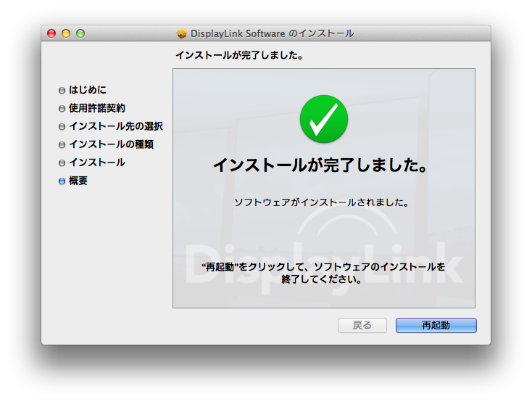Image resolution: width=532 pixels, height=402 pixels.
Task: Click the package icon in the title bar
Action: (182, 33)
